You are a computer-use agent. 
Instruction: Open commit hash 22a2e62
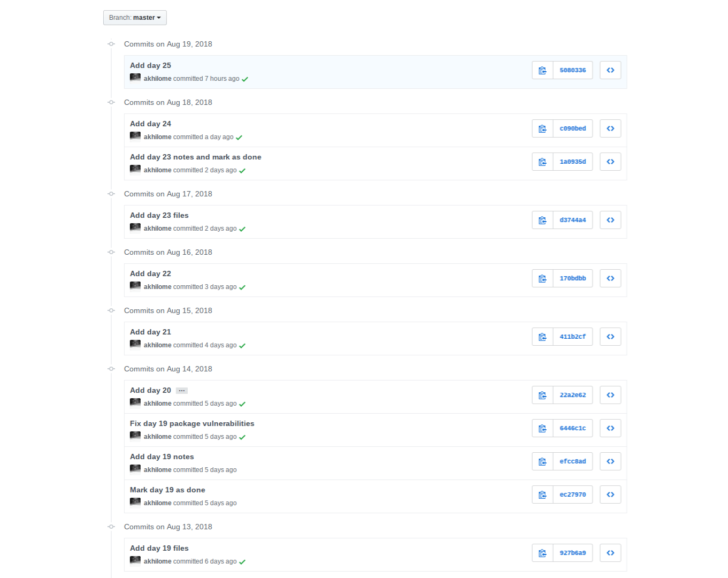coord(572,395)
